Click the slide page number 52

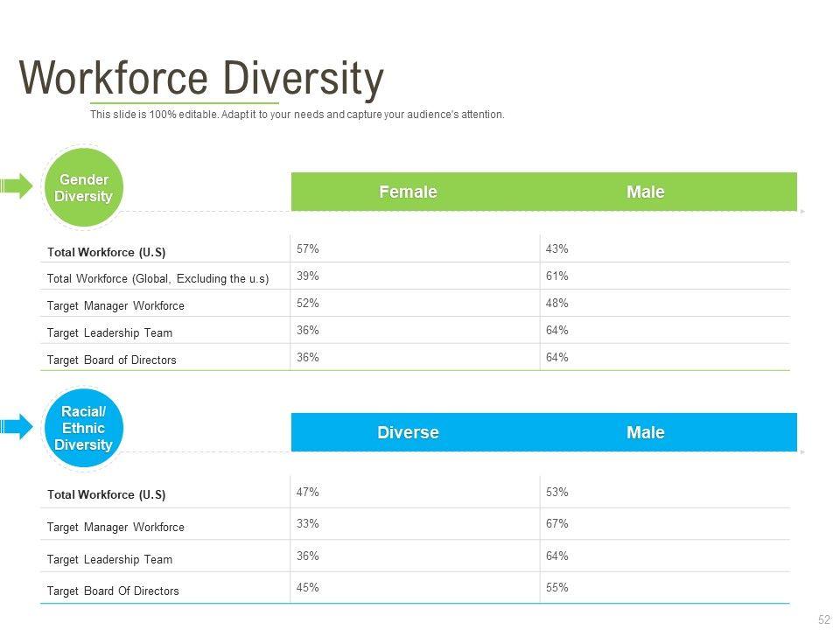coord(823,619)
